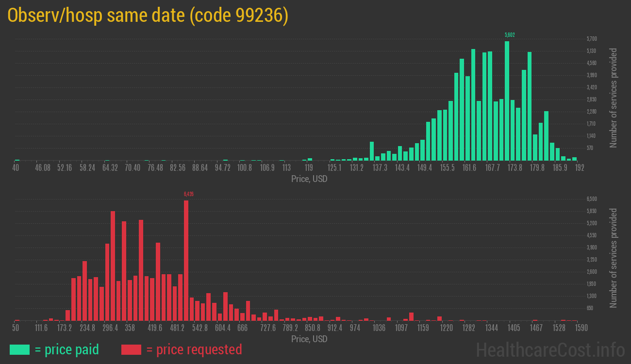The height and width of the screenshot is (364, 631).
Task: Click the 6,500 tick on the bottom y-axis
Action: point(591,199)
